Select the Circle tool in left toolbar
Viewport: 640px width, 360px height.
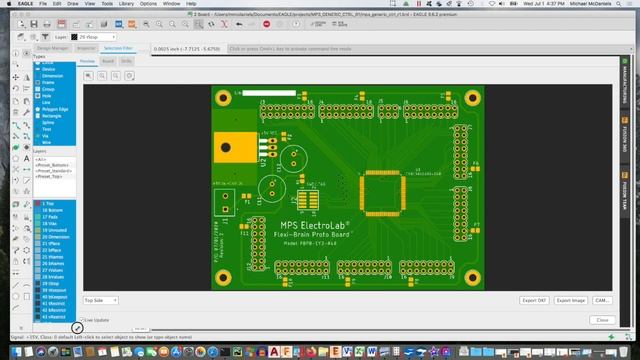click(16, 296)
